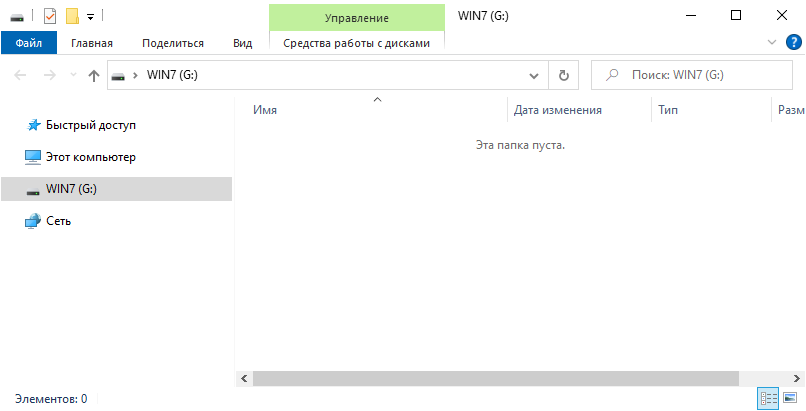Close the WIN7 (G:) Explorer window
Screen dimensions: 806x411
click(x=782, y=15)
